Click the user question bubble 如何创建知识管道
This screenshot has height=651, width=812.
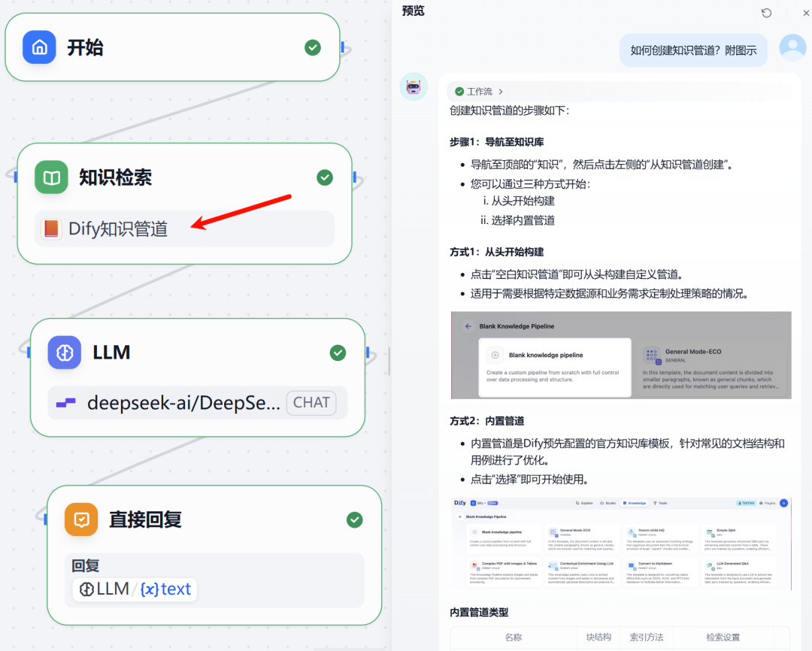pyautogui.click(x=692, y=50)
